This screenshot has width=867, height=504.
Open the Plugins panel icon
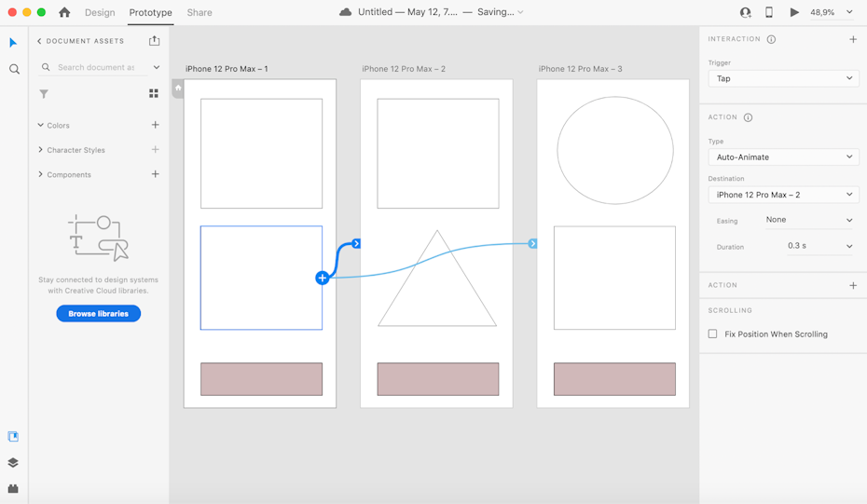(13, 488)
